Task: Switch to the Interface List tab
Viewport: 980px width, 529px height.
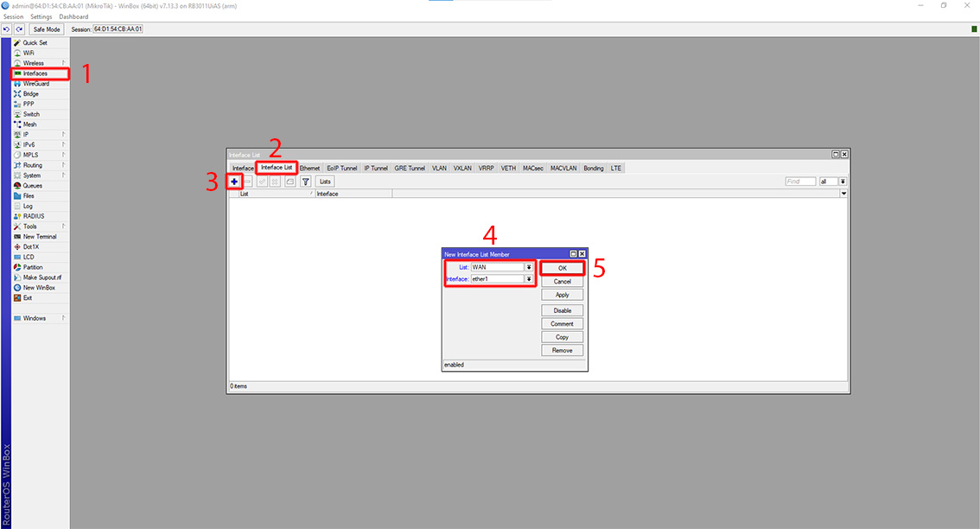Action: tap(277, 168)
